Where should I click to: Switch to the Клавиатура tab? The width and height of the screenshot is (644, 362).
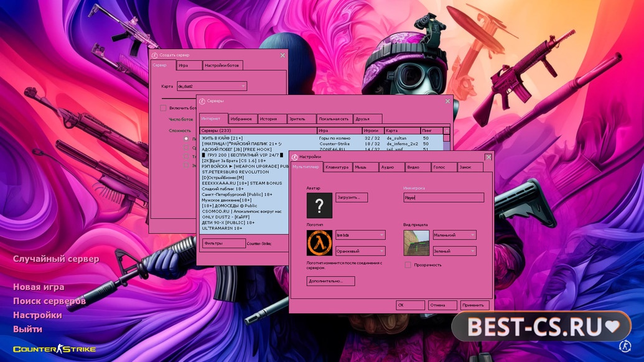338,167
